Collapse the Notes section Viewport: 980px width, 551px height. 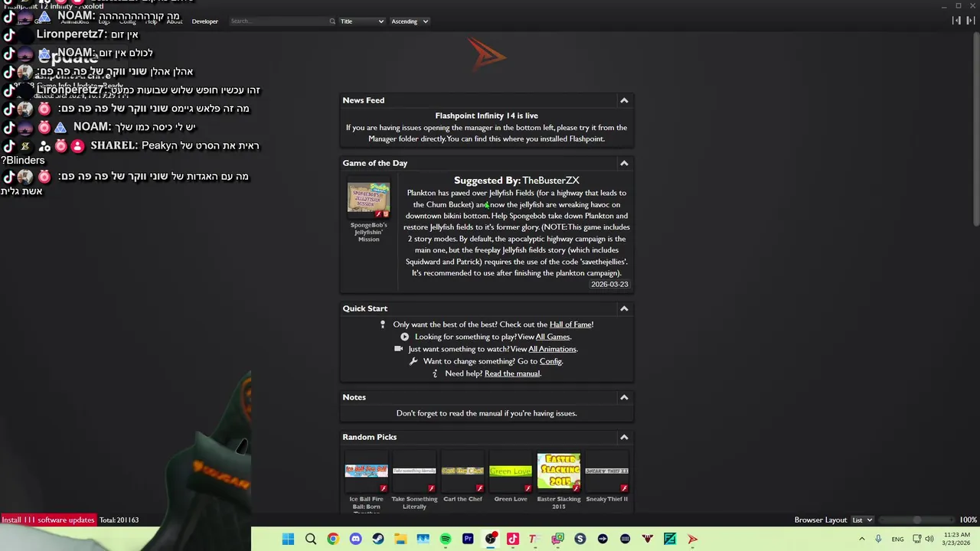[x=624, y=397]
